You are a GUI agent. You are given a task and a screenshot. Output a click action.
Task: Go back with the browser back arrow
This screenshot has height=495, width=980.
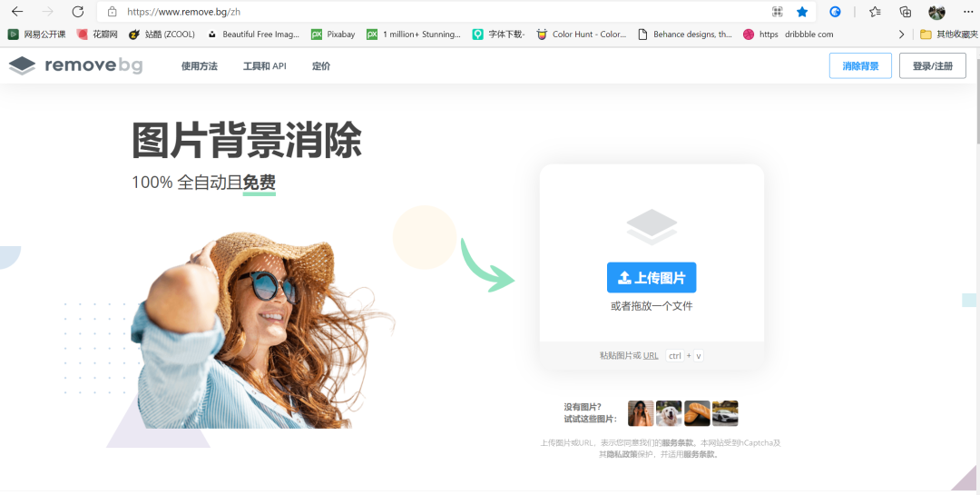click(17, 11)
